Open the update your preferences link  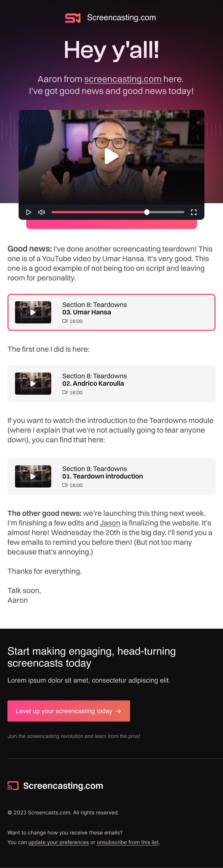tap(58, 842)
